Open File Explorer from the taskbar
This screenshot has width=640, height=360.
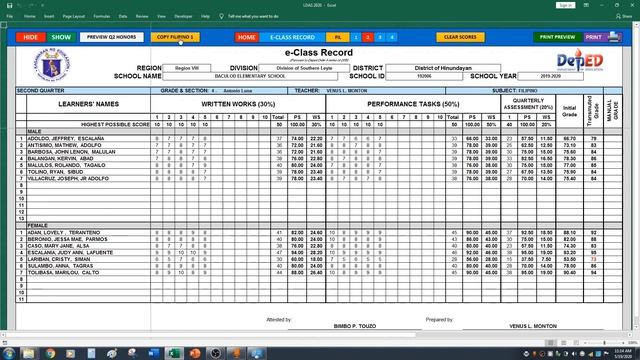coord(29,353)
